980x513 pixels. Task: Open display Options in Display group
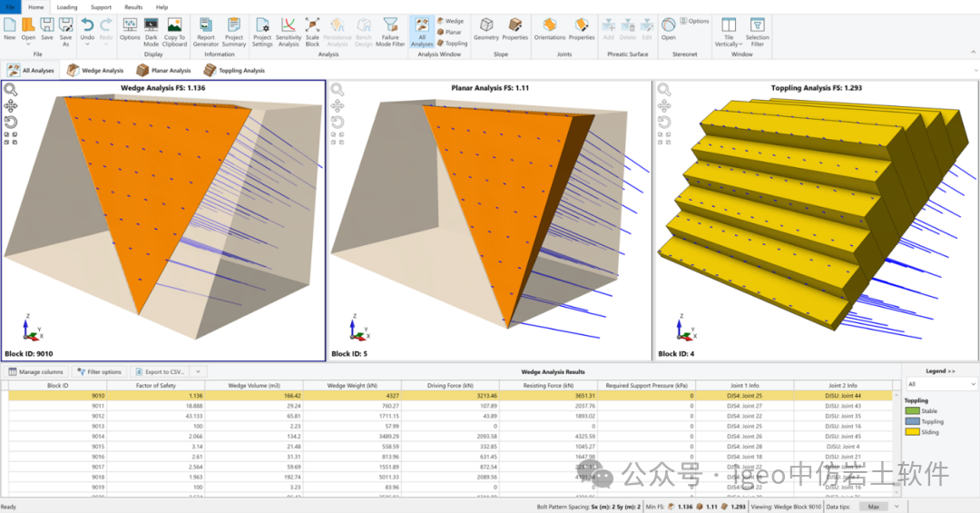click(130, 30)
